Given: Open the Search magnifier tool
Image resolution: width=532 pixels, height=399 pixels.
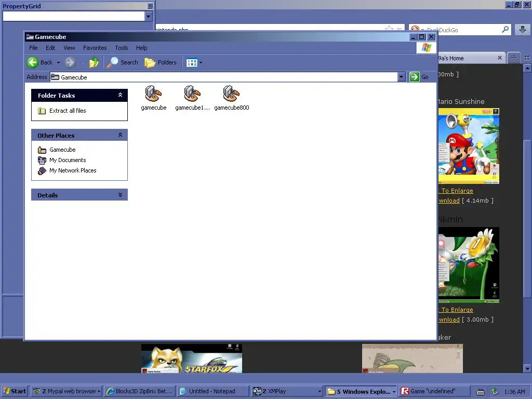Looking at the screenshot, I should click(x=122, y=62).
